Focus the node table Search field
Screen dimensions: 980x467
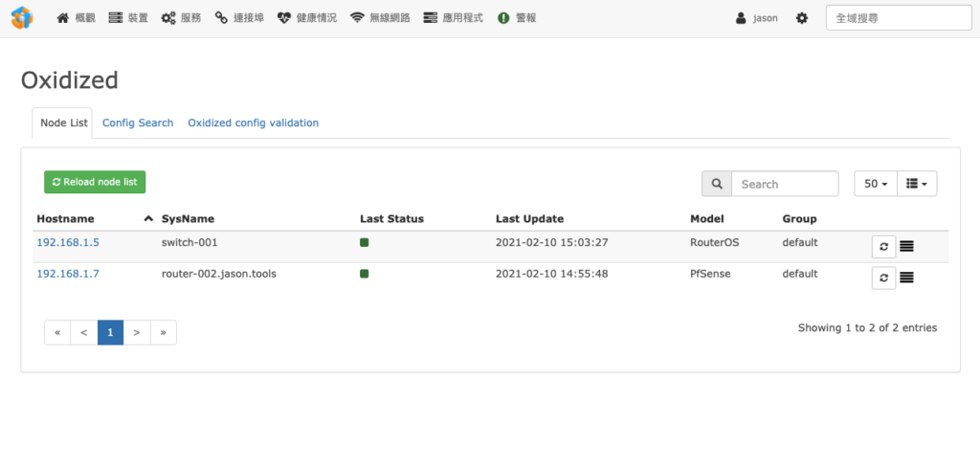[x=785, y=184]
